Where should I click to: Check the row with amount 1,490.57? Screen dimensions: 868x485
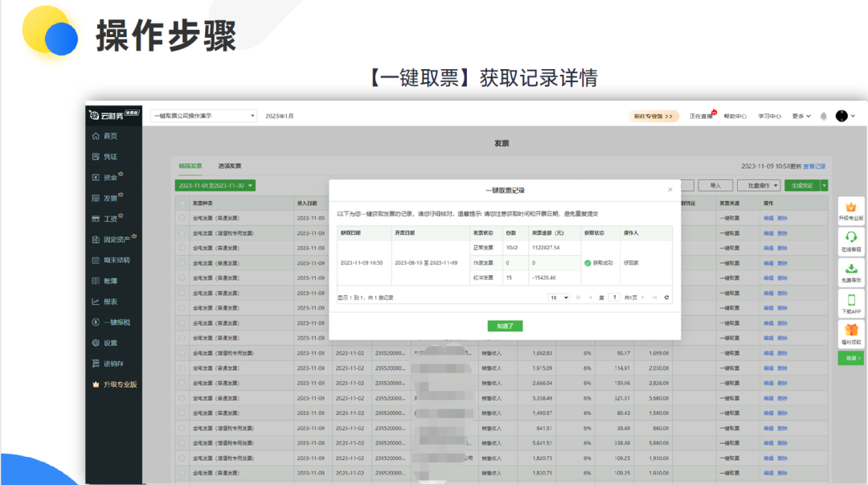coord(182,413)
